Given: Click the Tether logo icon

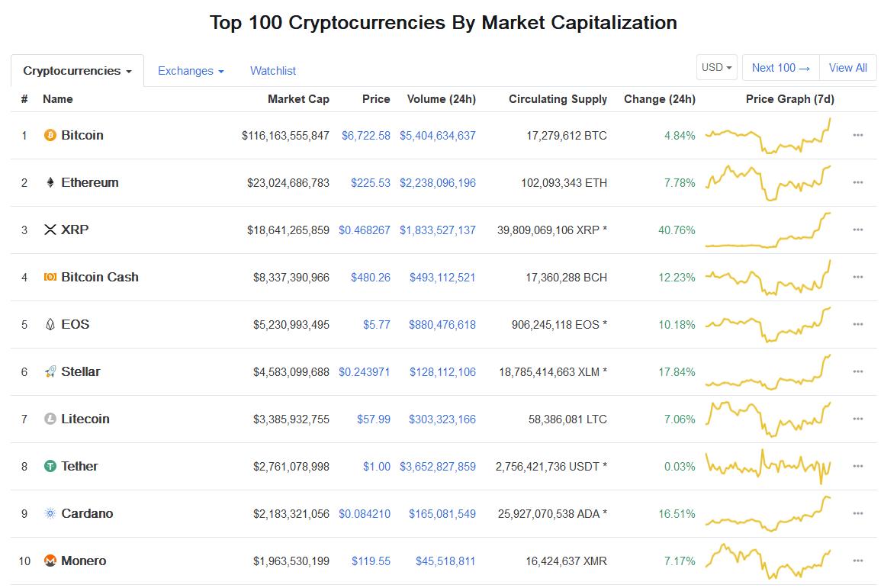Looking at the screenshot, I should tap(50, 467).
